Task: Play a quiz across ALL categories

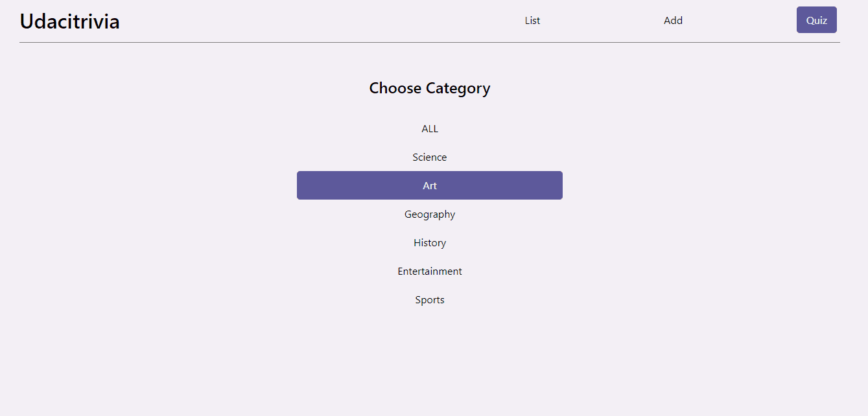Action: 430,129
